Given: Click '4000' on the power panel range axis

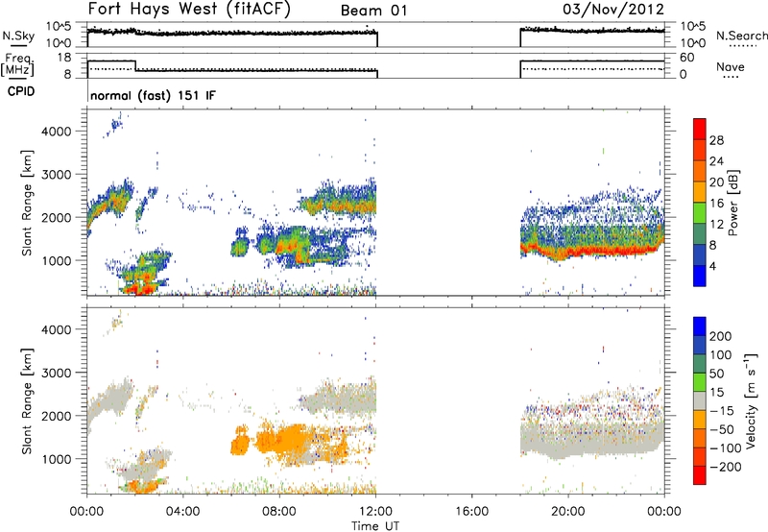Looking at the screenshot, I should point(57,132).
